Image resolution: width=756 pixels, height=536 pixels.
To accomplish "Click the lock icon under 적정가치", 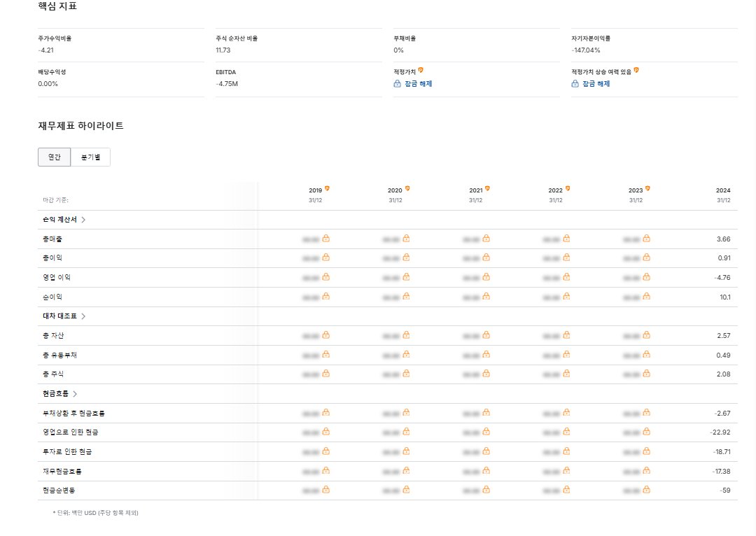I will point(398,83).
